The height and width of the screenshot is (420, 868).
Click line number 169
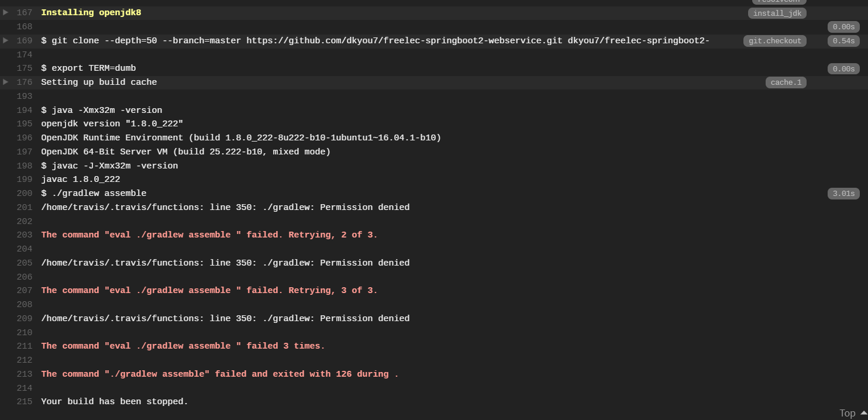(24, 40)
